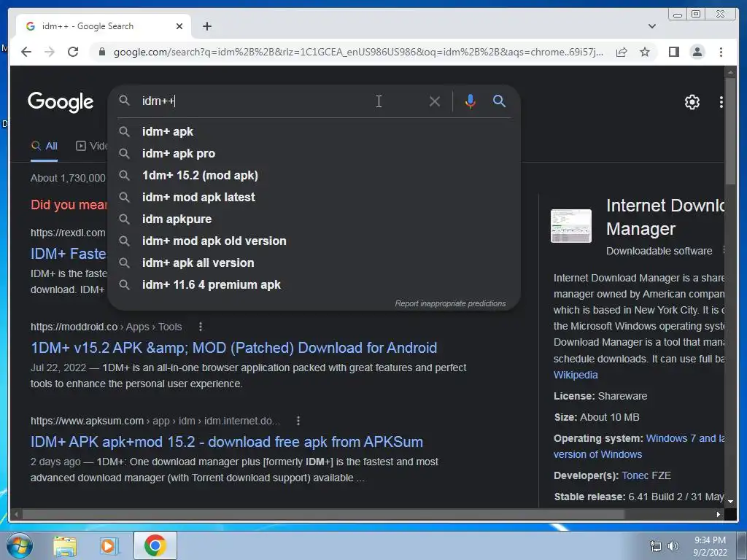Open more options dots for moddroid.co result
The image size is (747, 560).
pyautogui.click(x=201, y=327)
